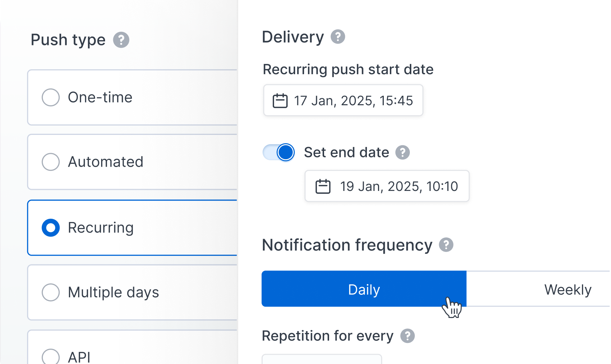
Task: Open the 17 Jan, 2025 start date picker
Action: (343, 100)
